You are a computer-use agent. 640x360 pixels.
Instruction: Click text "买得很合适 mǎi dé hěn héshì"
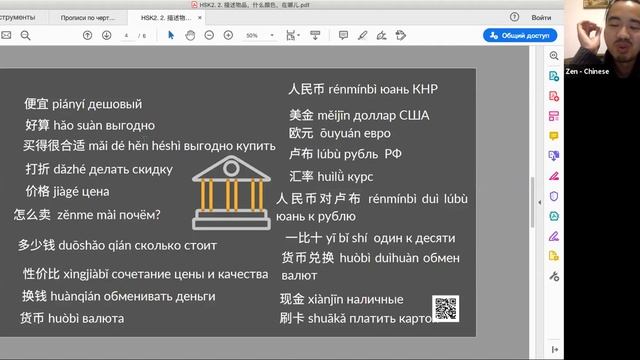point(102,146)
